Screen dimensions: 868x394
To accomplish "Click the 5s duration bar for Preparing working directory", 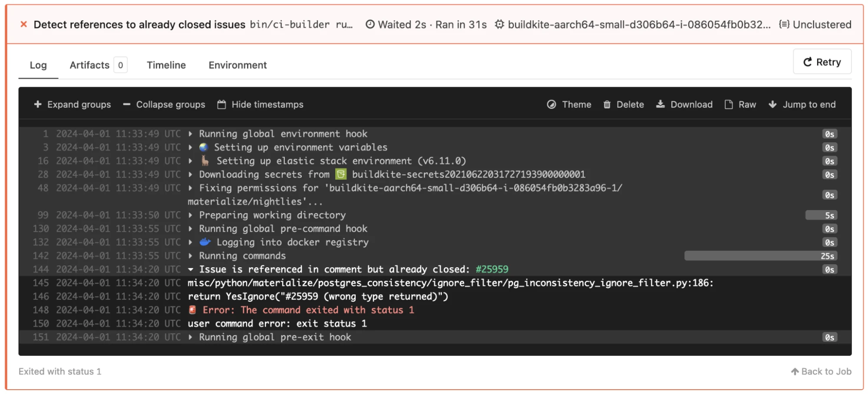I will coord(821,215).
